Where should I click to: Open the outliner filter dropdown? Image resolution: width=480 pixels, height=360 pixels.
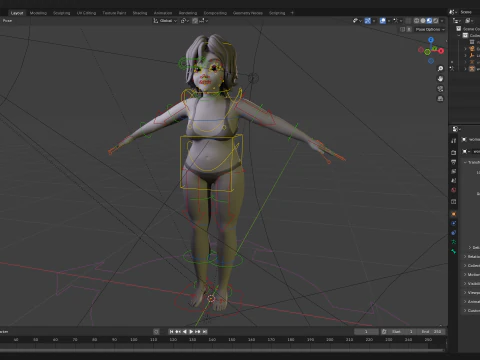pos(469,21)
